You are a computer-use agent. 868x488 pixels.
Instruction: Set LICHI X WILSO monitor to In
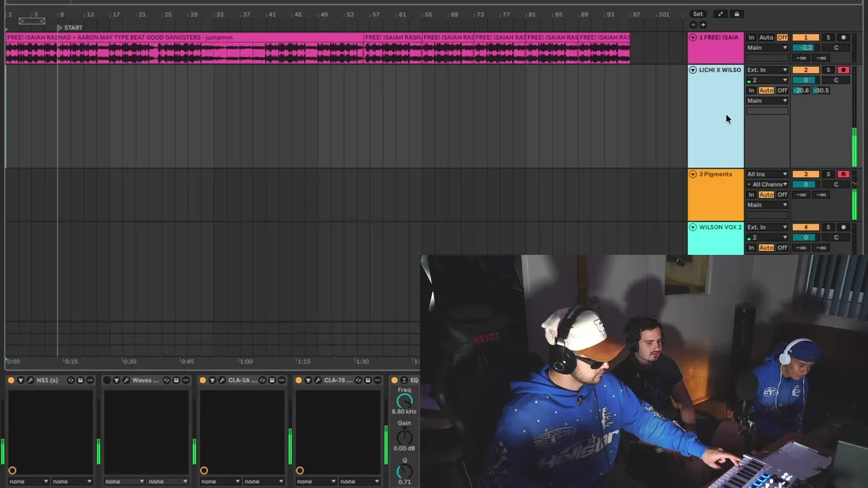pos(751,90)
